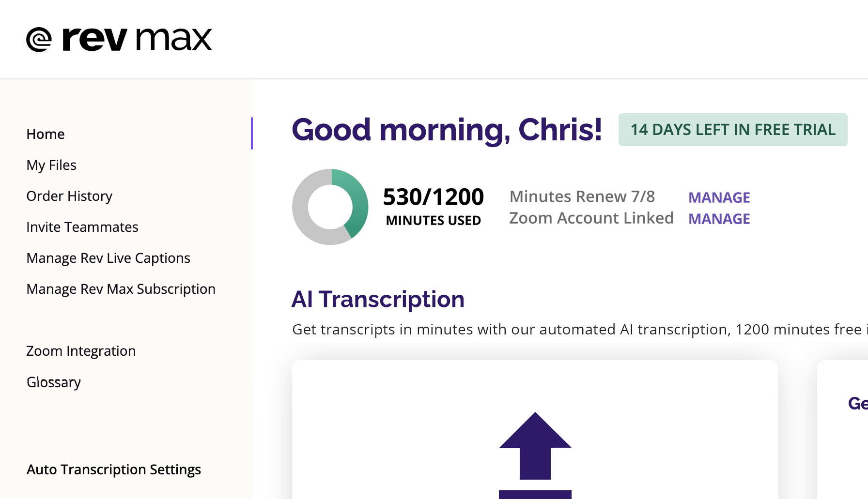Open Zoom Integration page
This screenshot has height=499, width=868.
81,351
